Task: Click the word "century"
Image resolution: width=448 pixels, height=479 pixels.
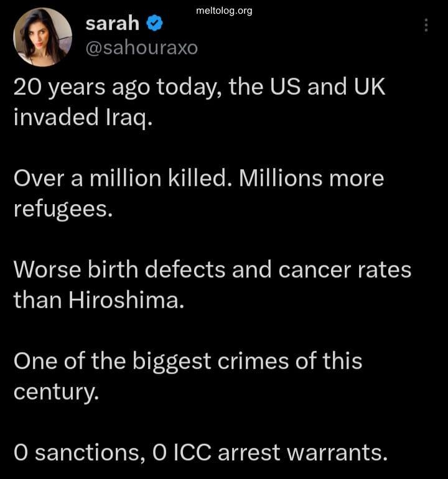Action: coord(55,391)
